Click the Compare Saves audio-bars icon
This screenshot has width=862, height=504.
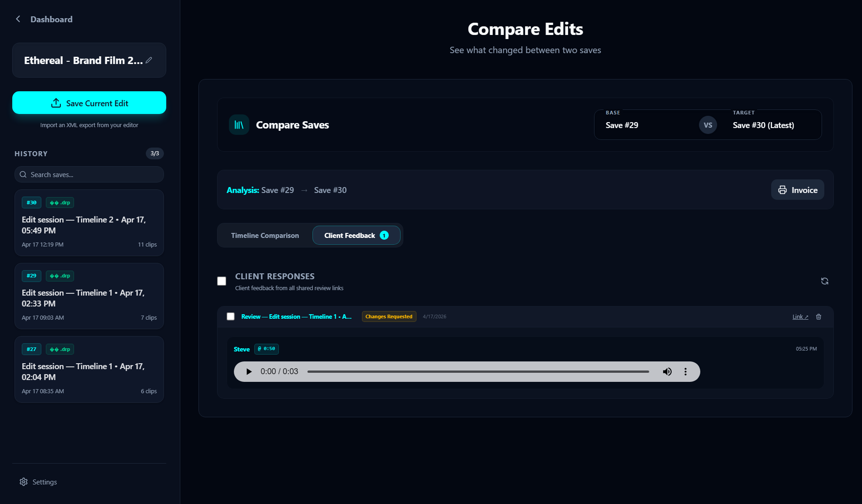[238, 124]
